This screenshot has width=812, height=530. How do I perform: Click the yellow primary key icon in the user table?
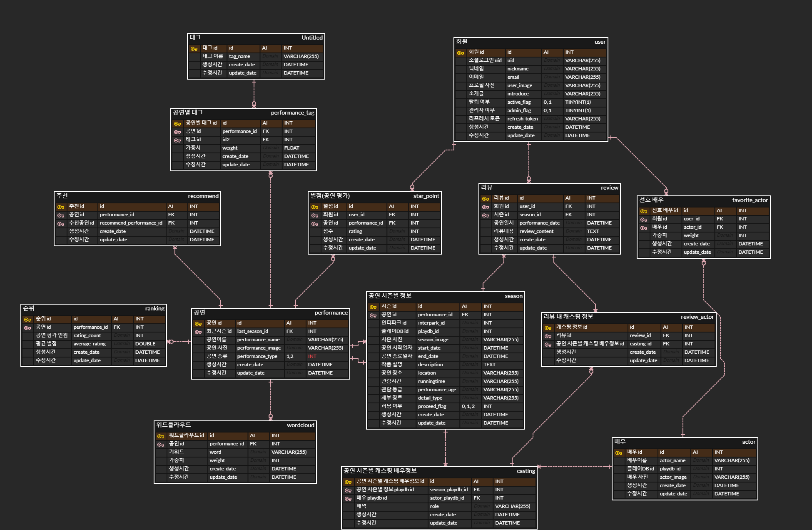460,53
